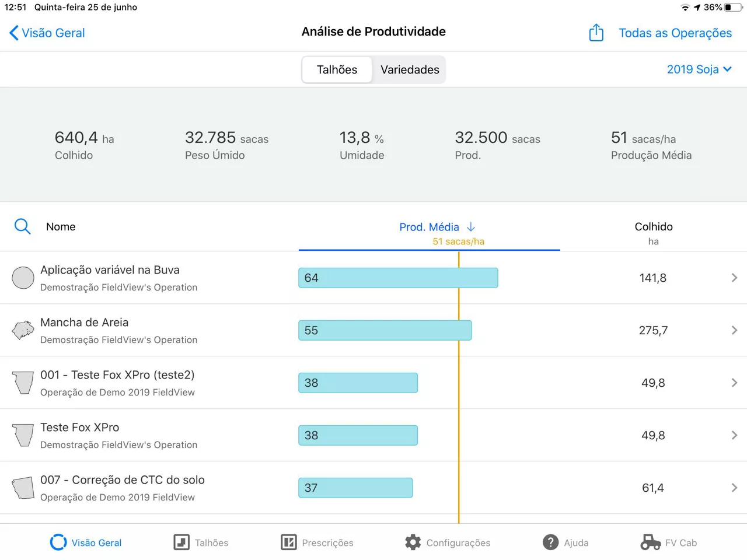Go back to Visão Geral
This screenshot has height=560, width=747.
point(46,33)
